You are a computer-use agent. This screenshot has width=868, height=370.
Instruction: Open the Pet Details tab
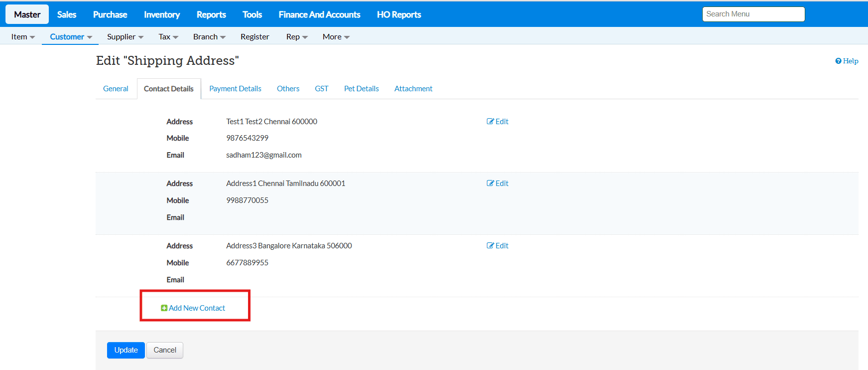pyautogui.click(x=362, y=89)
